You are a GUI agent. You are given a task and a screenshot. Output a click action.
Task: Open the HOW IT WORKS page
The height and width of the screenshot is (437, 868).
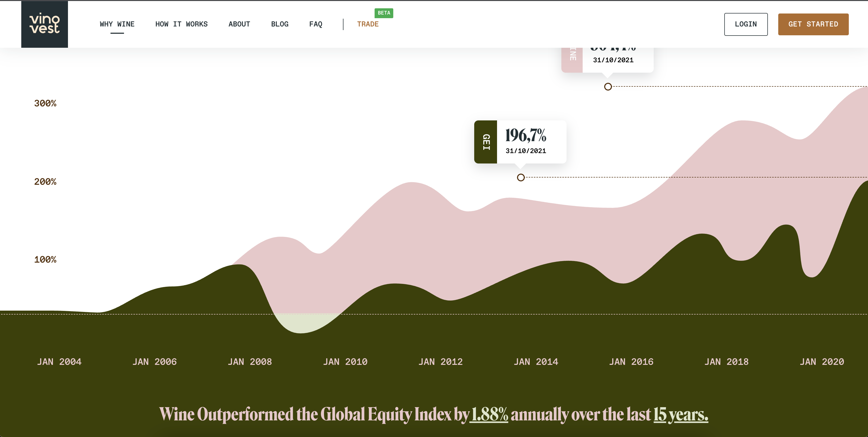[x=182, y=24]
